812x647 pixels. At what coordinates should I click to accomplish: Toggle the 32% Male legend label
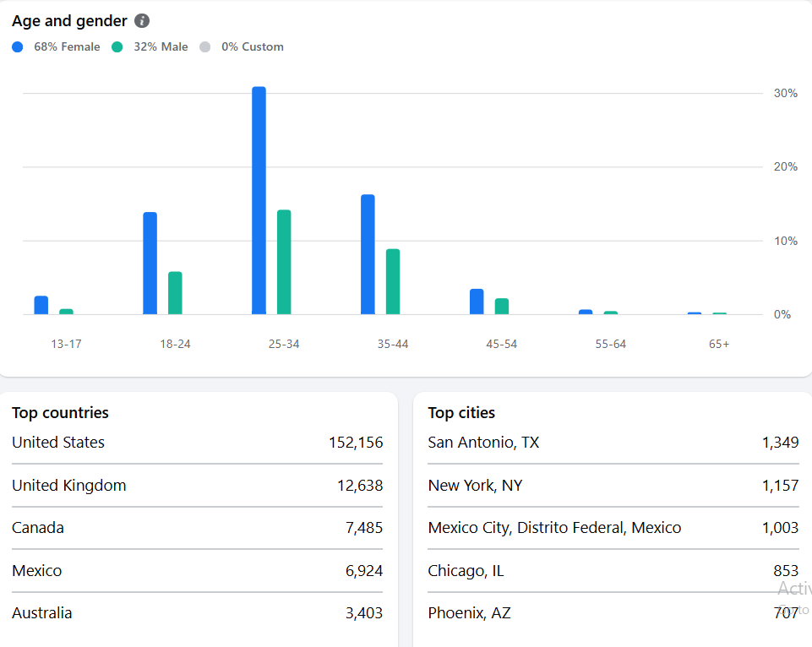pos(161,47)
